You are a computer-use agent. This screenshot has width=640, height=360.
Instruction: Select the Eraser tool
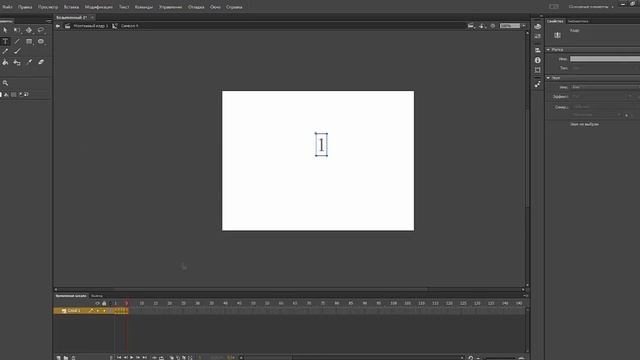pyautogui.click(x=41, y=62)
